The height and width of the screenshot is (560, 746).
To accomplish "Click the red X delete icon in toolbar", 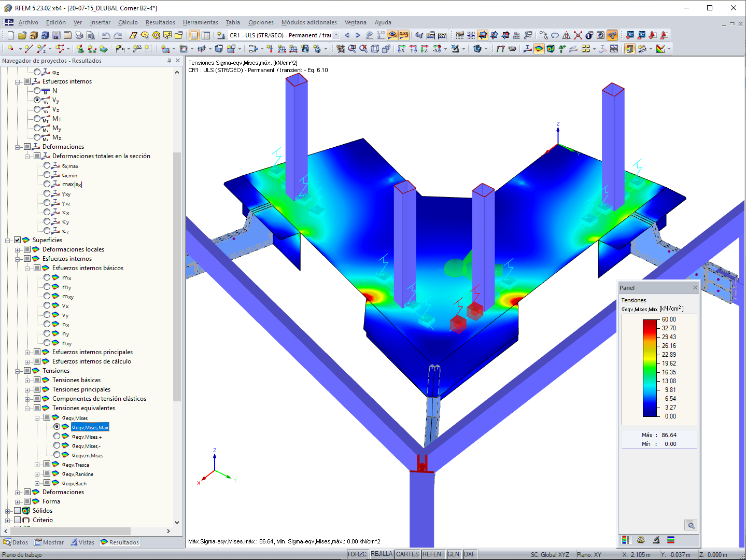I will tap(578, 35).
